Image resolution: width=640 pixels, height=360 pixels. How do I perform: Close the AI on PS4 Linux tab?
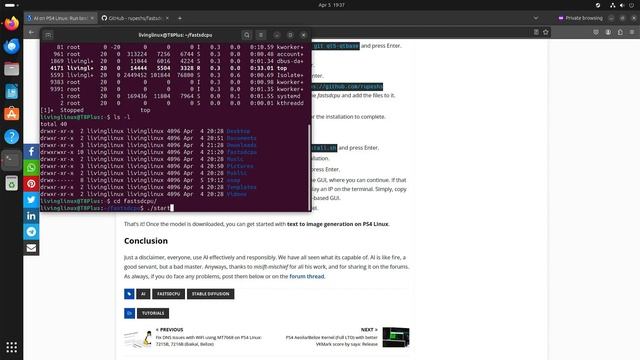92,18
